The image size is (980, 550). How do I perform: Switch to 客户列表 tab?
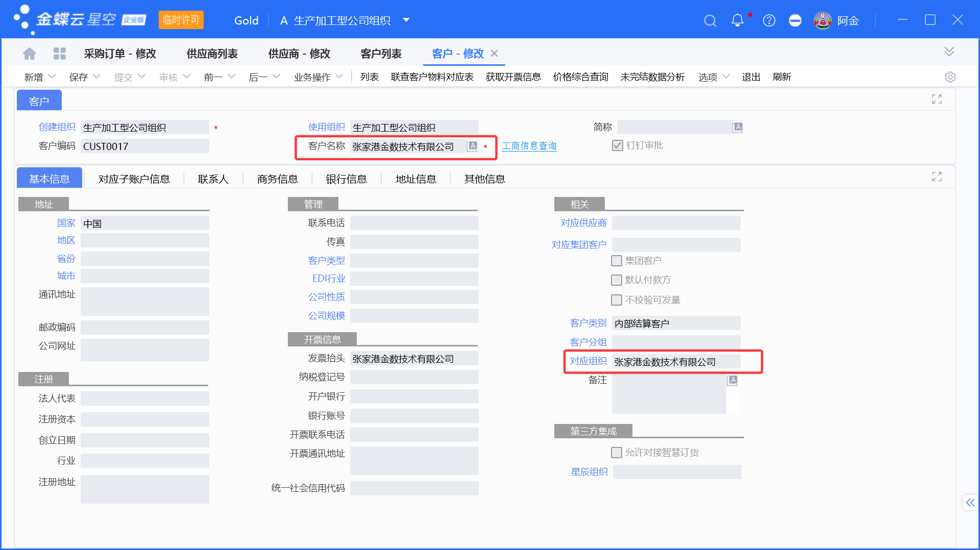pos(381,54)
